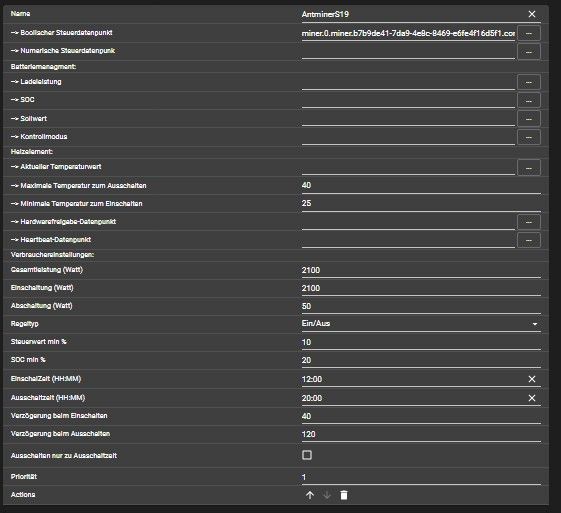
Task: Open object selector for Kontrollmodus
Action: (529, 137)
